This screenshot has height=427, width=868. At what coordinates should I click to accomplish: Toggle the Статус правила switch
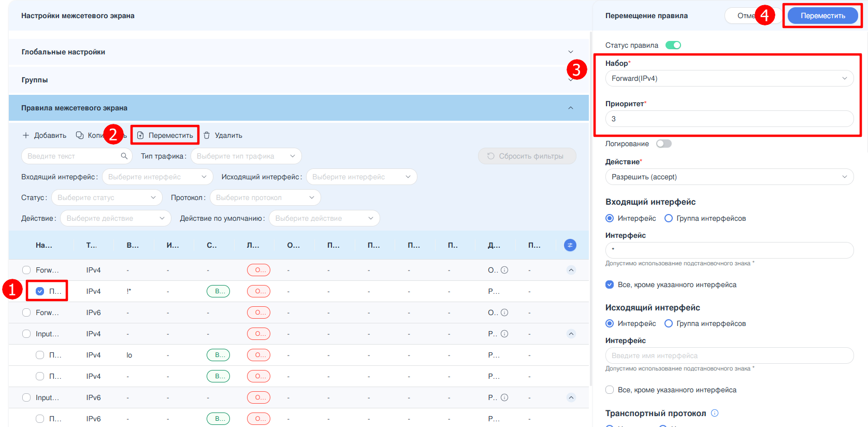coord(673,45)
